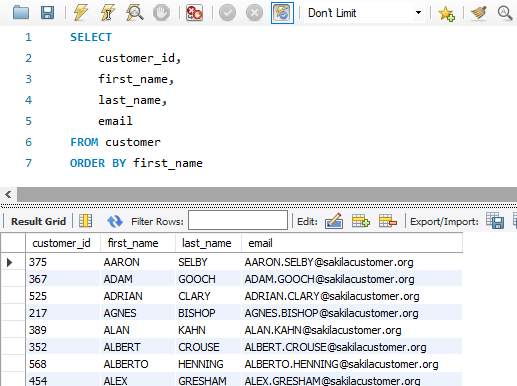Select the BISHOP last name cell
The height and width of the screenshot is (386, 517).
(208, 313)
